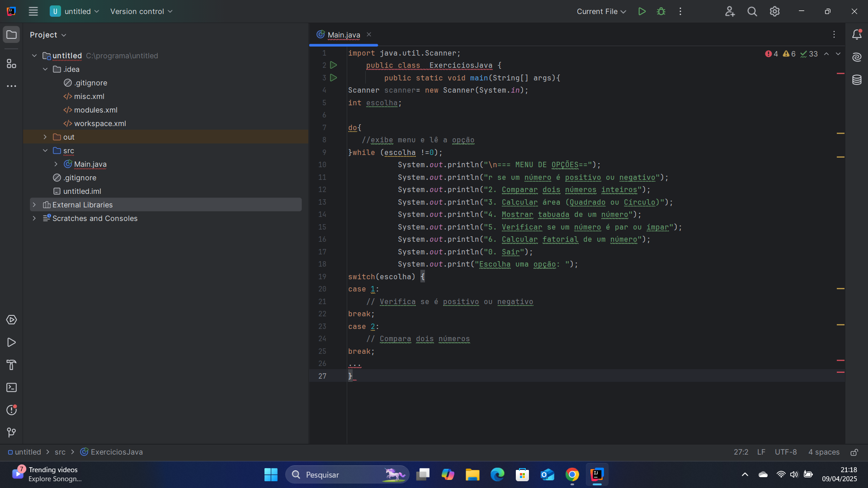Open the Build hammer tool window
This screenshot has width=868, height=488.
coord(11,365)
